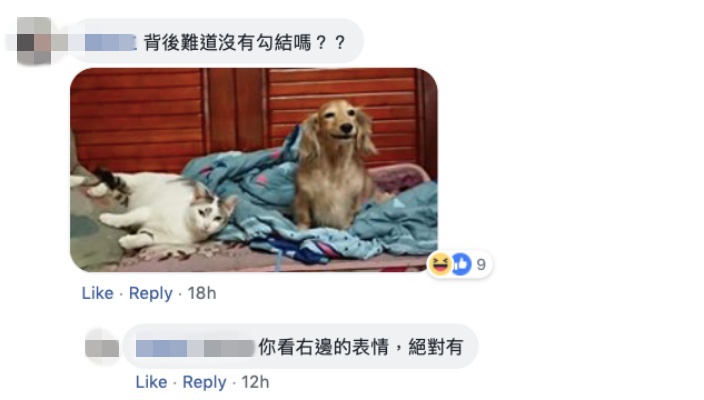Open the 12h timestamp link
Image resolution: width=704 pixels, height=400 pixels.
coord(255,382)
